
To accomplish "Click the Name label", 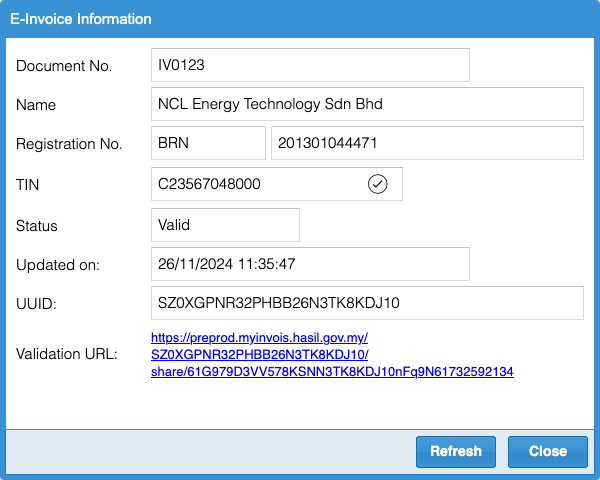I will (36, 105).
